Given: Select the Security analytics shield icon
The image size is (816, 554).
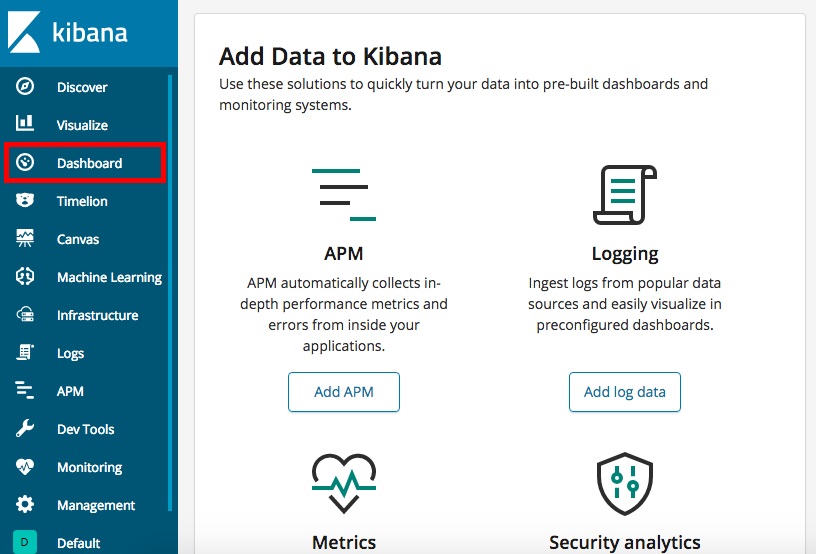Looking at the screenshot, I should coord(624,484).
